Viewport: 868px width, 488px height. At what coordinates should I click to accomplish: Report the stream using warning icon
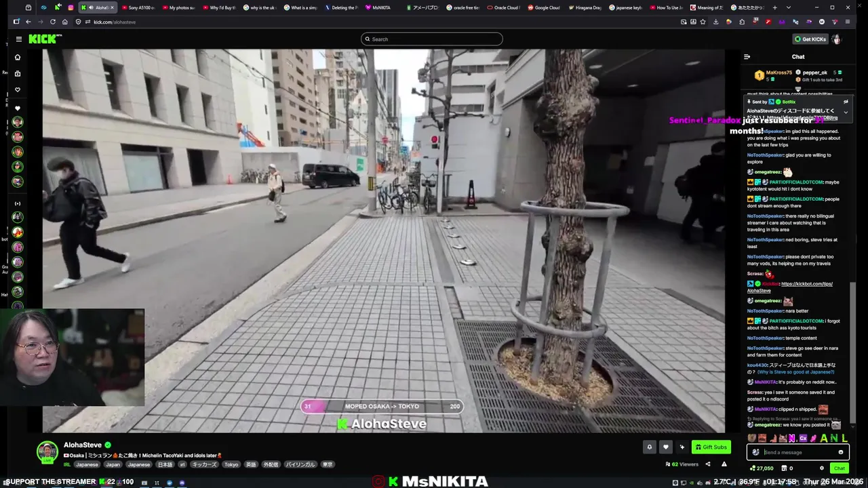724,464
